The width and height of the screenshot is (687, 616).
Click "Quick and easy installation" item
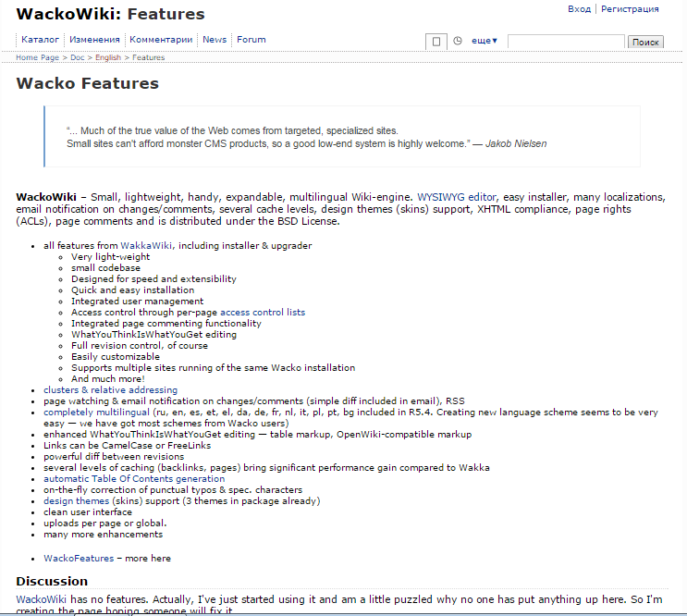pyautogui.click(x=133, y=290)
